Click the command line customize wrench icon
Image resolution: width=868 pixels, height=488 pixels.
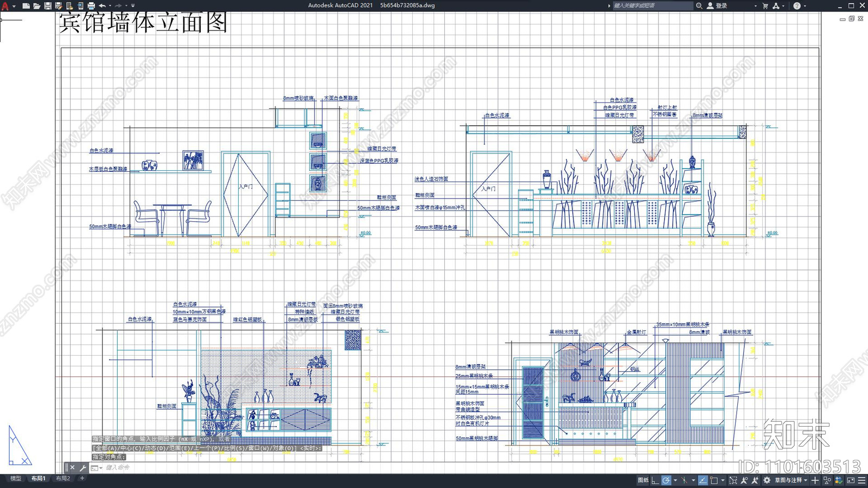(x=83, y=467)
